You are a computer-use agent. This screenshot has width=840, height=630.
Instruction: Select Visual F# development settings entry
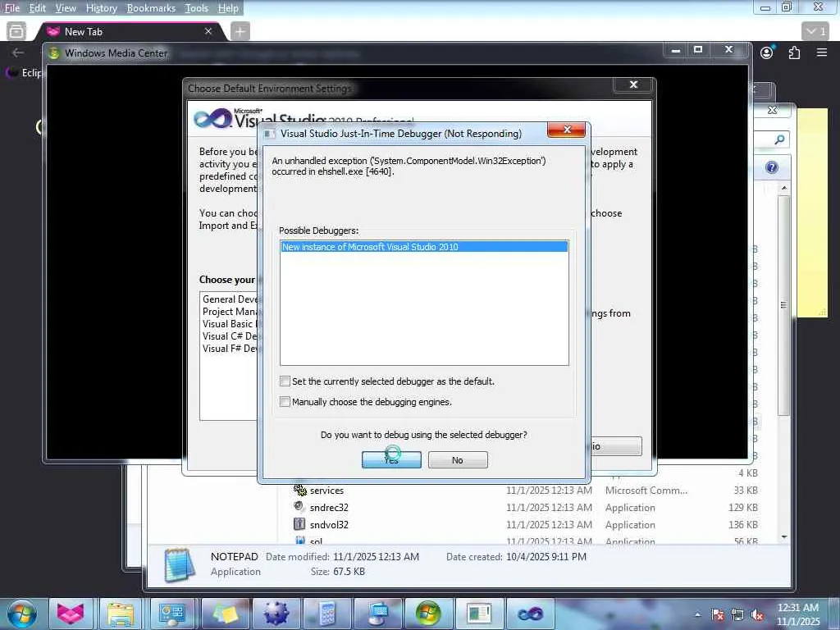[230, 348]
